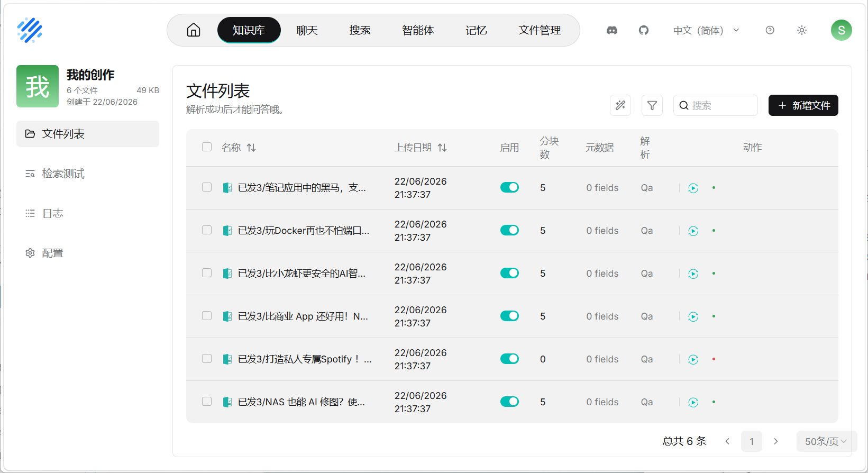Switch to 知识库 tab
868x473 pixels.
point(249,30)
